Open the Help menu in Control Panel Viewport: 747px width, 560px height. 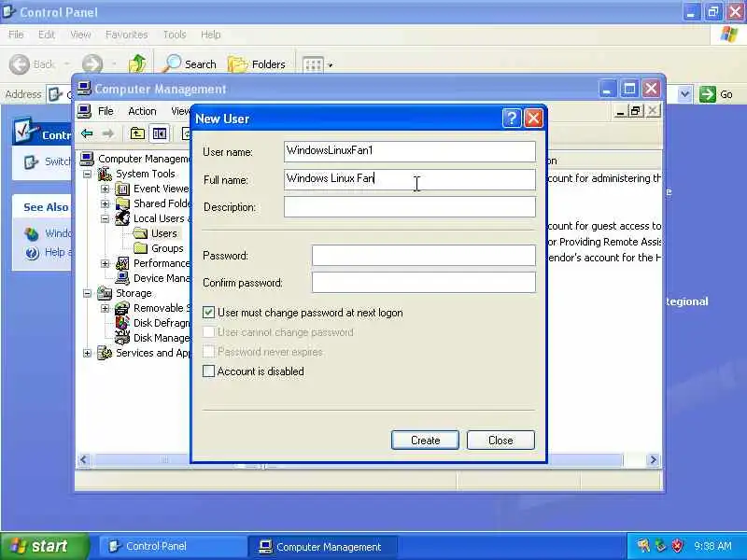pos(210,35)
